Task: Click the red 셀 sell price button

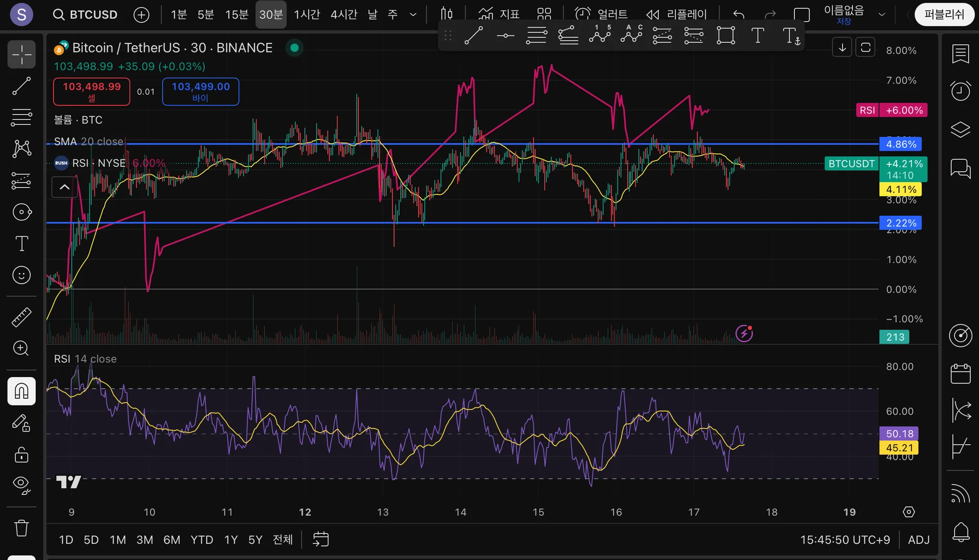Action: pos(92,92)
